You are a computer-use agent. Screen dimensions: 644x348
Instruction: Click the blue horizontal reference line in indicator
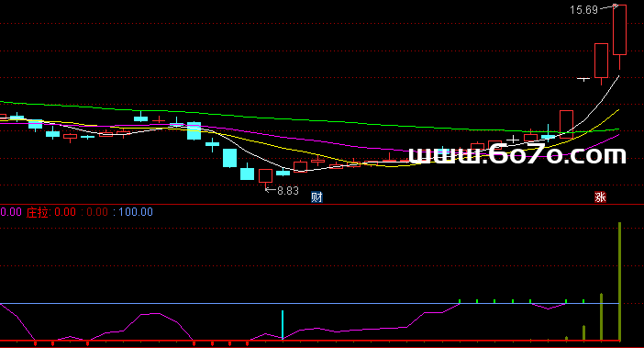point(310,303)
